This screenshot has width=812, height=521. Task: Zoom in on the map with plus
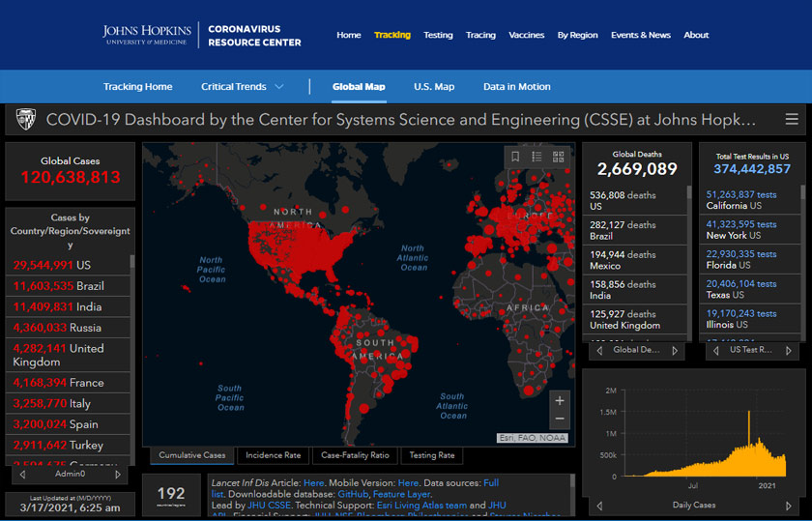point(560,400)
